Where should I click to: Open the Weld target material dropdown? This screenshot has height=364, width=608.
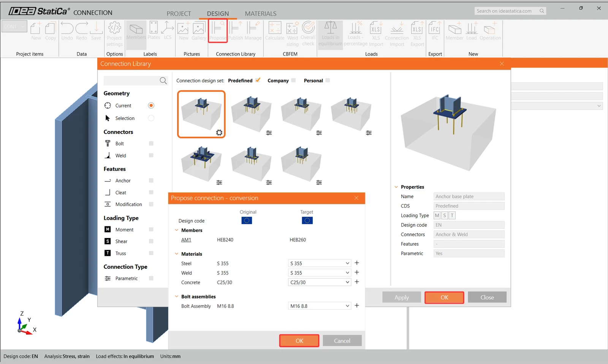pyautogui.click(x=319, y=273)
